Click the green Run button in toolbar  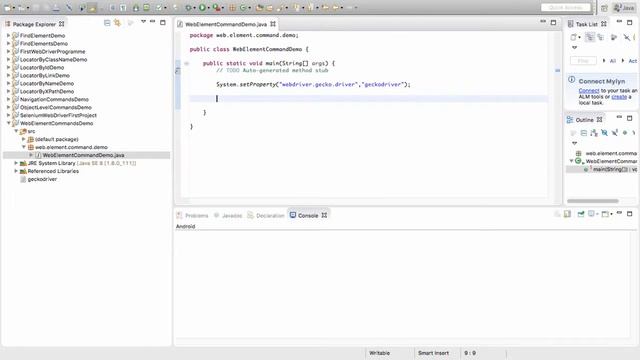(202, 7)
